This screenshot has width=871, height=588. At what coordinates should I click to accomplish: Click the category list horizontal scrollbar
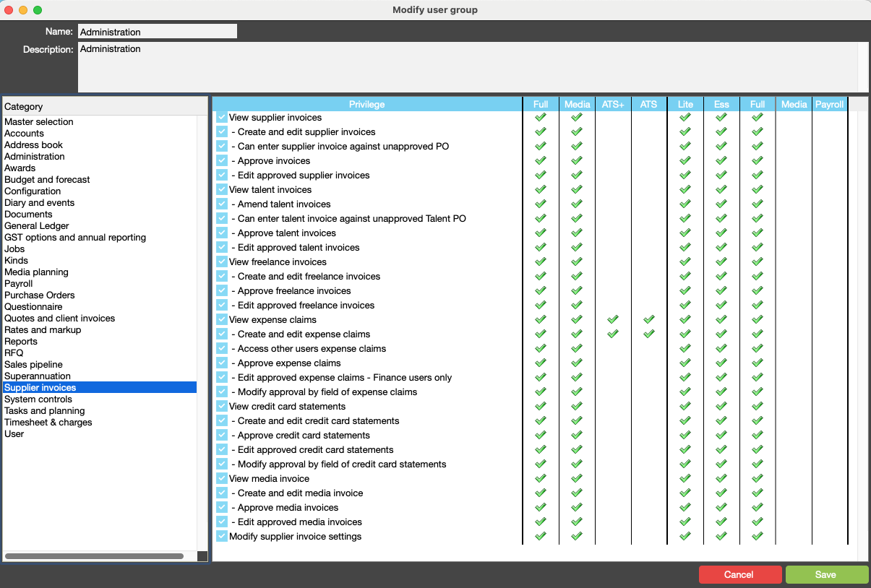click(x=94, y=556)
